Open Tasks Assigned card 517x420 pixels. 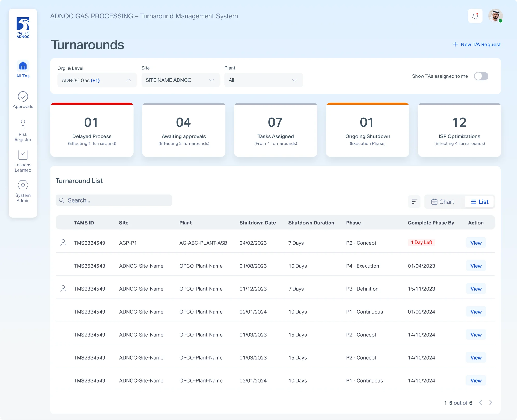(x=276, y=130)
